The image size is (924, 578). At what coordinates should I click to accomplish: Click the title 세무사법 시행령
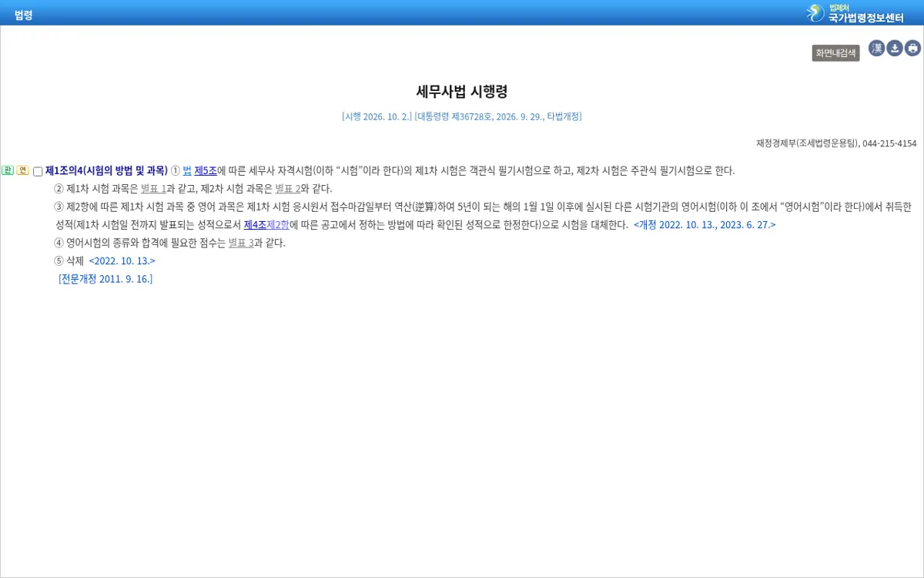(462, 92)
